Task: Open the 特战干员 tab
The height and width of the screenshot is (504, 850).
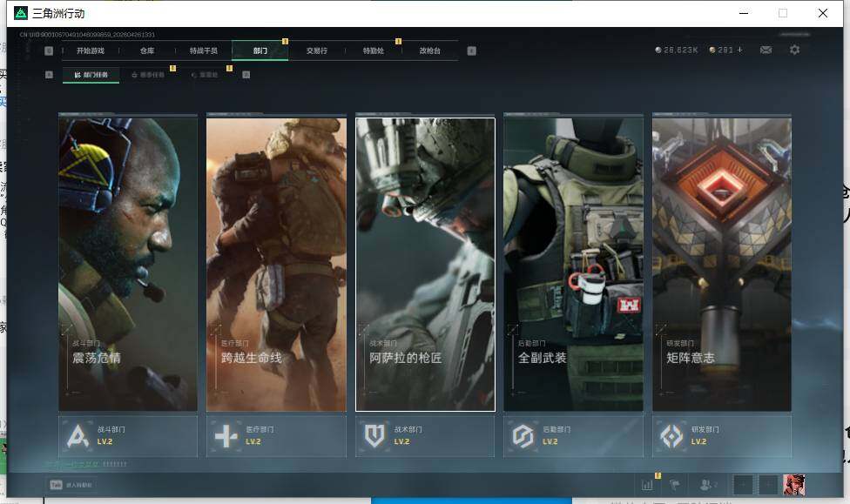Action: [x=203, y=50]
